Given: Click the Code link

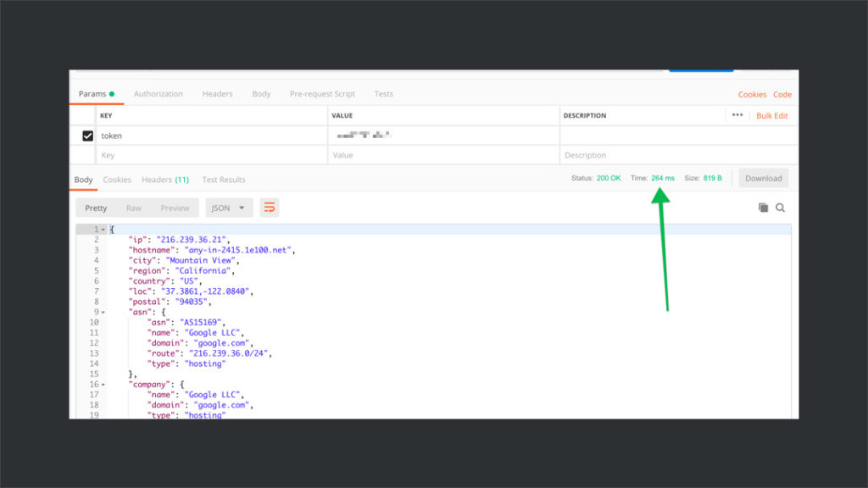Looking at the screenshot, I should [x=782, y=94].
